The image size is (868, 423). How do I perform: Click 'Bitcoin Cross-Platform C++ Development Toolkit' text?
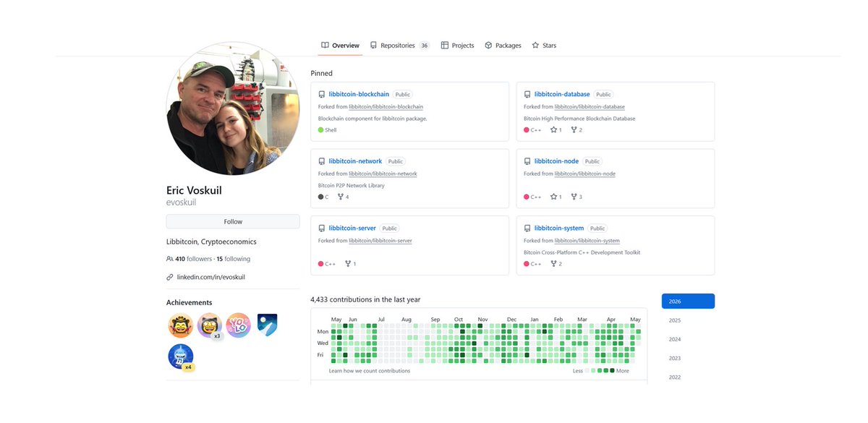(x=582, y=252)
